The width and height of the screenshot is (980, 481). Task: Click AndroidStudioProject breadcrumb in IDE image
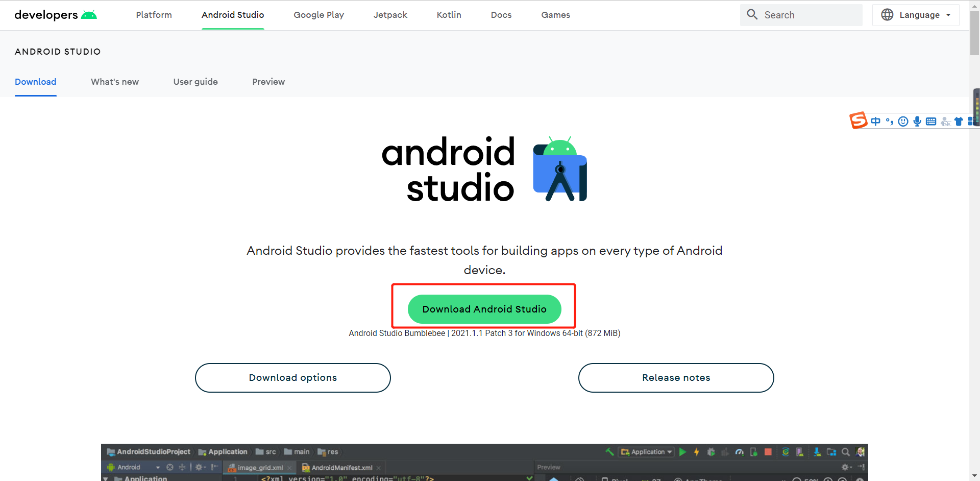pos(149,452)
